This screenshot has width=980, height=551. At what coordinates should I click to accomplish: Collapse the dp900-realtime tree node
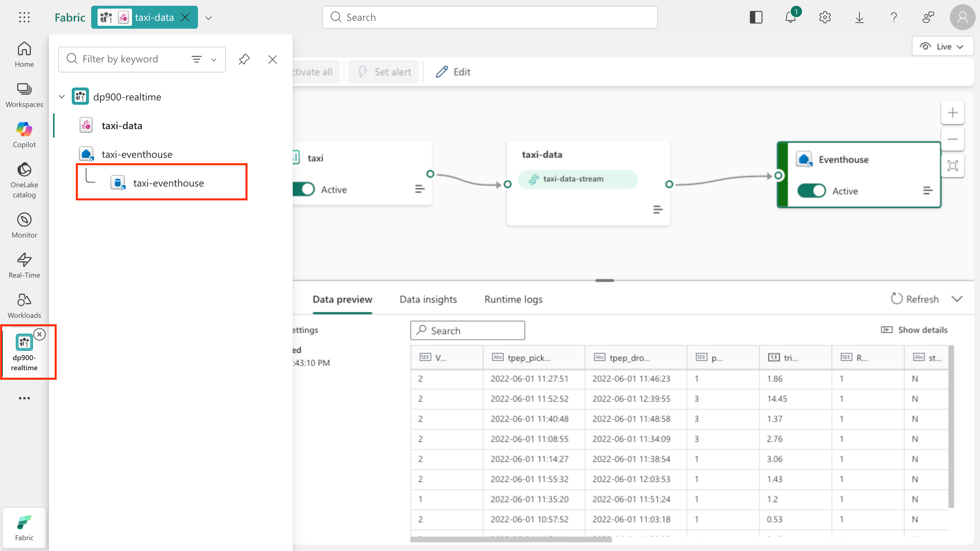tap(62, 96)
